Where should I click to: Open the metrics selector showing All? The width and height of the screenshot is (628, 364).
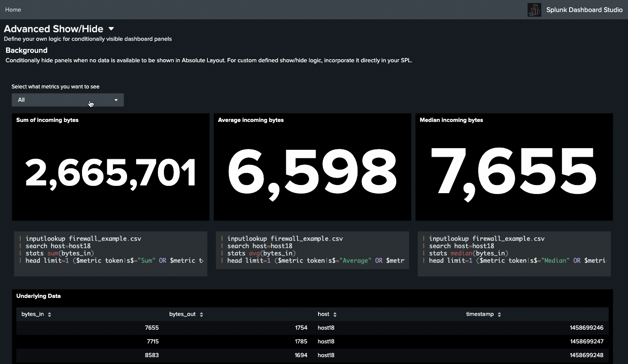point(67,100)
